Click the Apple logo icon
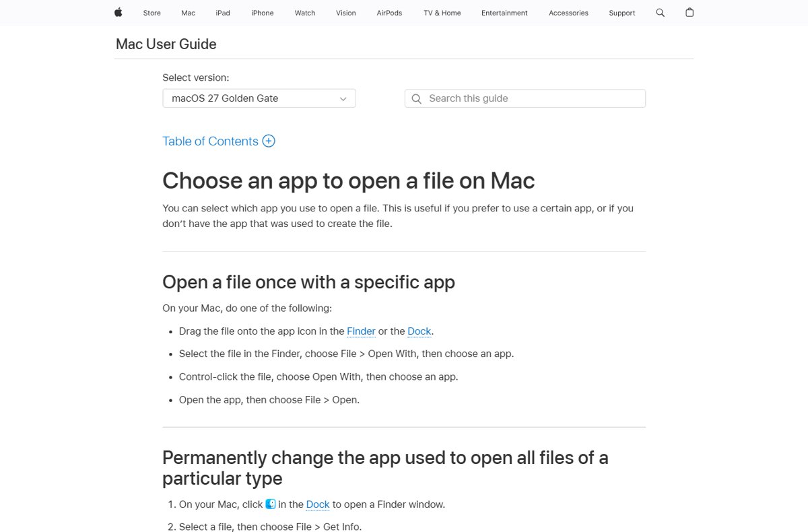 pos(119,12)
